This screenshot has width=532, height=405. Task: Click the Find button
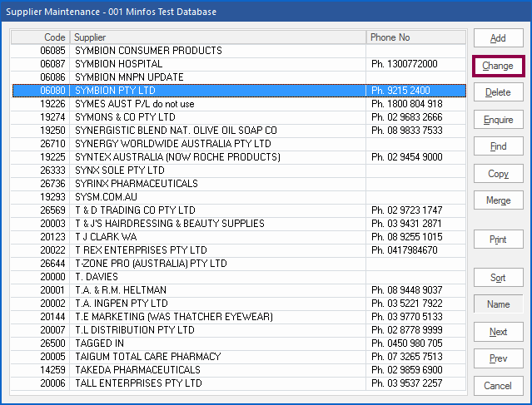point(498,146)
